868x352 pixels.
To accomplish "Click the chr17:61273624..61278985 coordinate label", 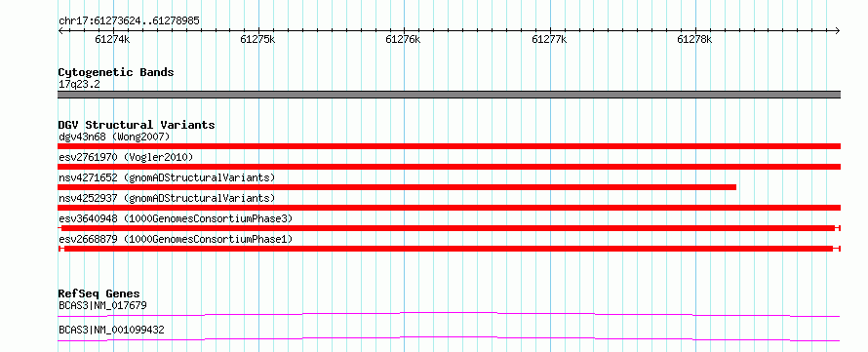I will click(x=129, y=21).
